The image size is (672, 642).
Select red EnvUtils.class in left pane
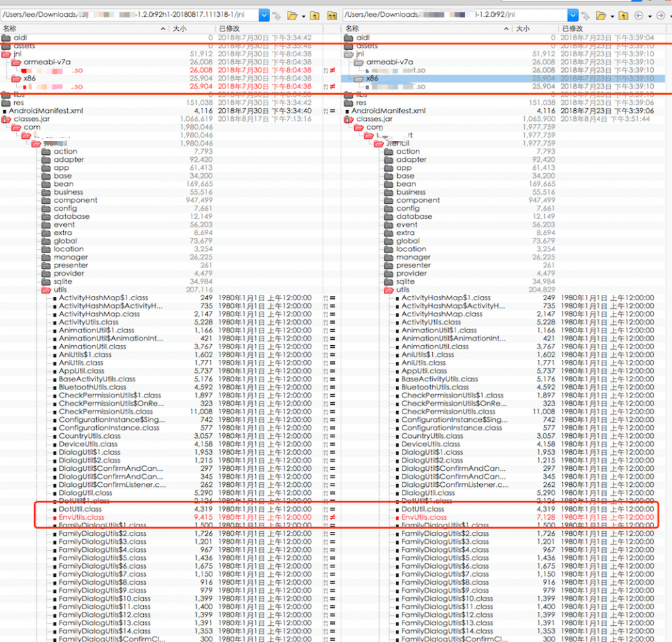81,517
